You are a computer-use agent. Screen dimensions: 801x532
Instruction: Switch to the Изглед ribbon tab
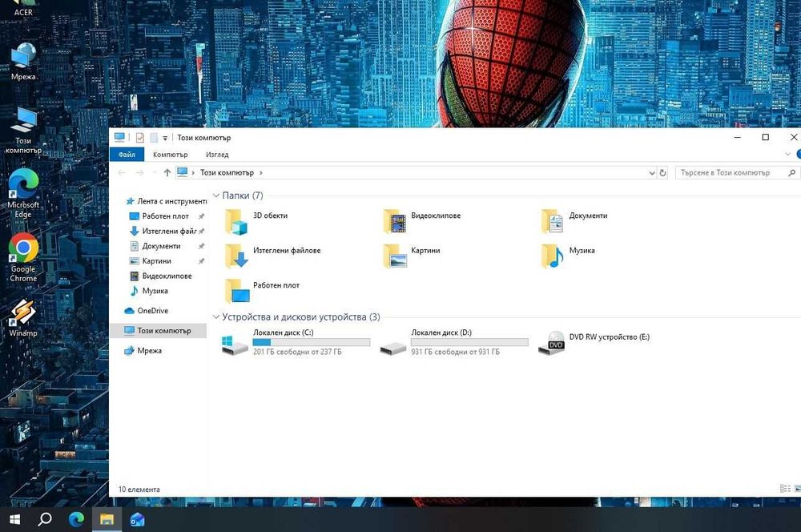[x=217, y=155]
